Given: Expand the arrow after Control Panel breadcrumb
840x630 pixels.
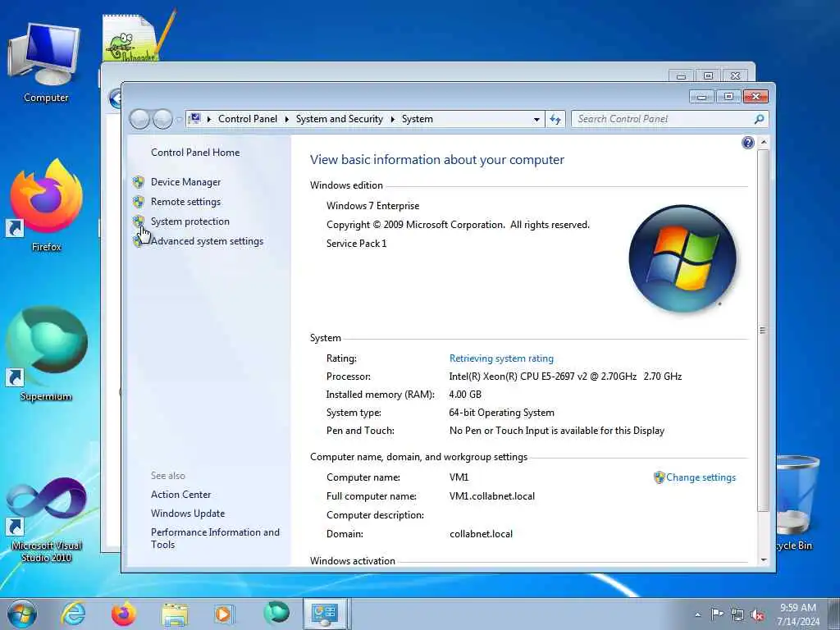Looking at the screenshot, I should pyautogui.click(x=286, y=119).
